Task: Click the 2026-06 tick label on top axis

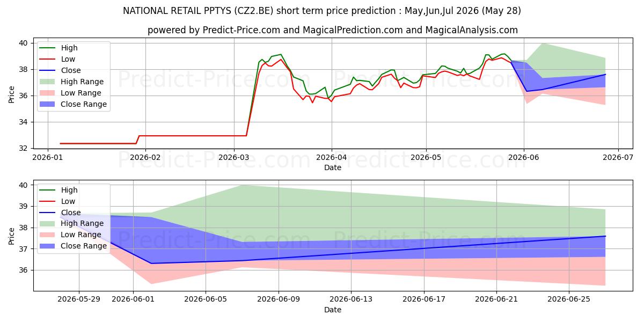Action: coord(524,158)
